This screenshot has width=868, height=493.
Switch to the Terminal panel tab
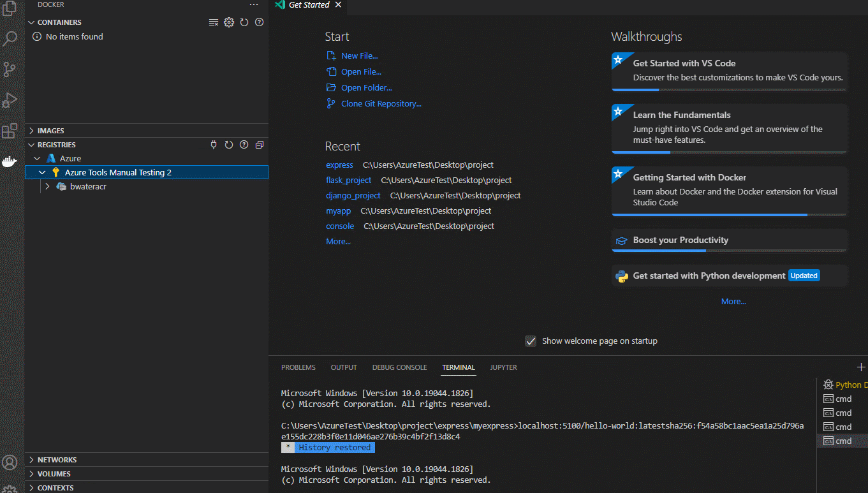coord(459,367)
